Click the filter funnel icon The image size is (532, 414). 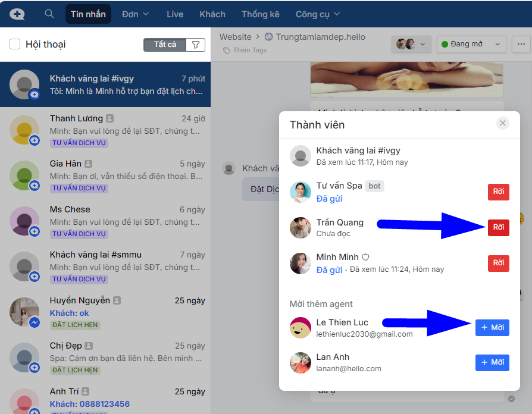196,45
